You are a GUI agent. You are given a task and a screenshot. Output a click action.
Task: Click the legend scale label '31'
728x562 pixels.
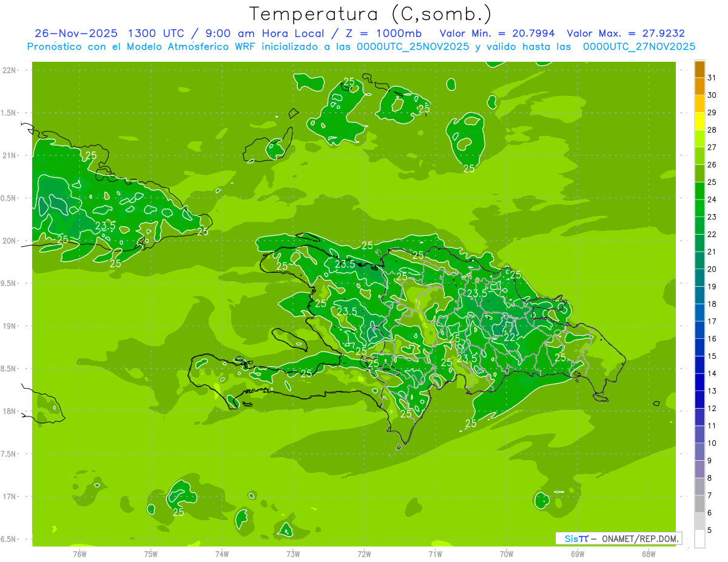pos(712,78)
